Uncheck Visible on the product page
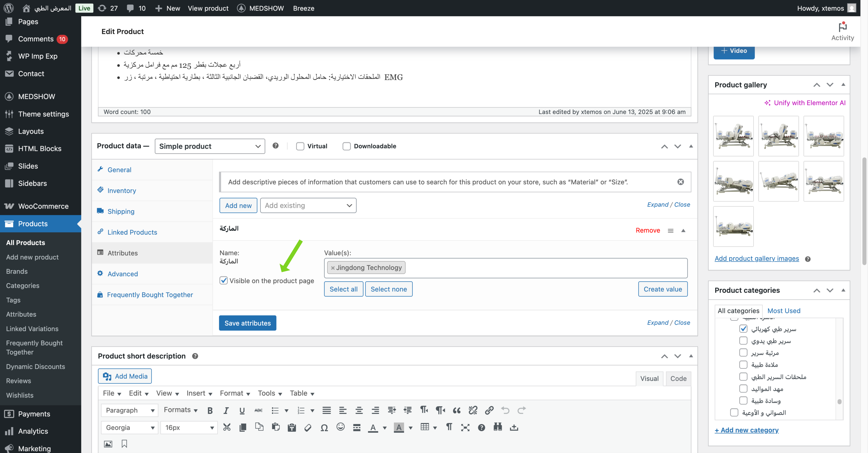868x453 pixels. (224, 280)
